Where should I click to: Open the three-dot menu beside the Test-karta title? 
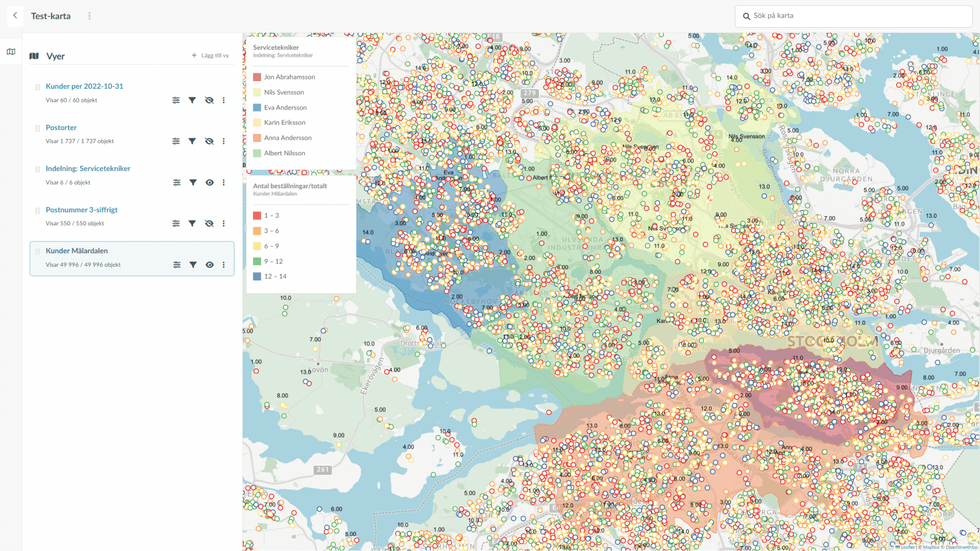(89, 16)
